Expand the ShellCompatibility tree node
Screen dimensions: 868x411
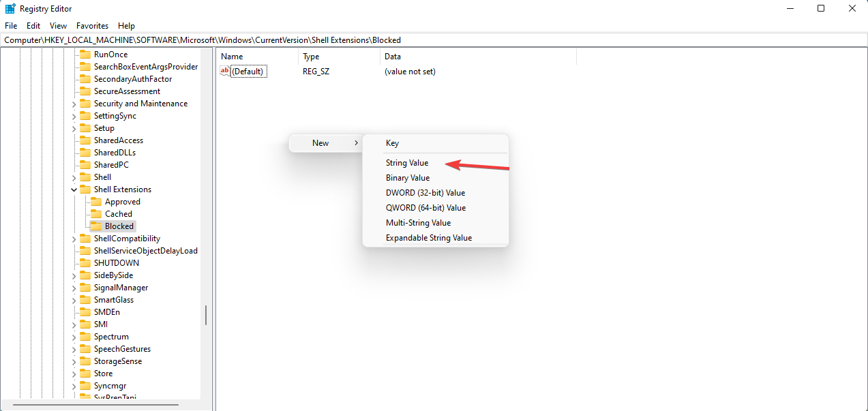point(74,239)
